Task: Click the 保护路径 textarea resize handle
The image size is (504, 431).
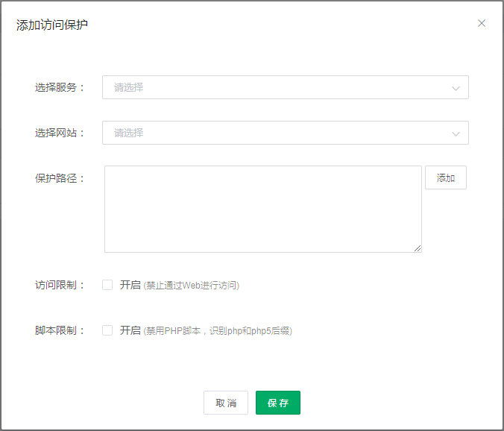Action: [x=418, y=248]
